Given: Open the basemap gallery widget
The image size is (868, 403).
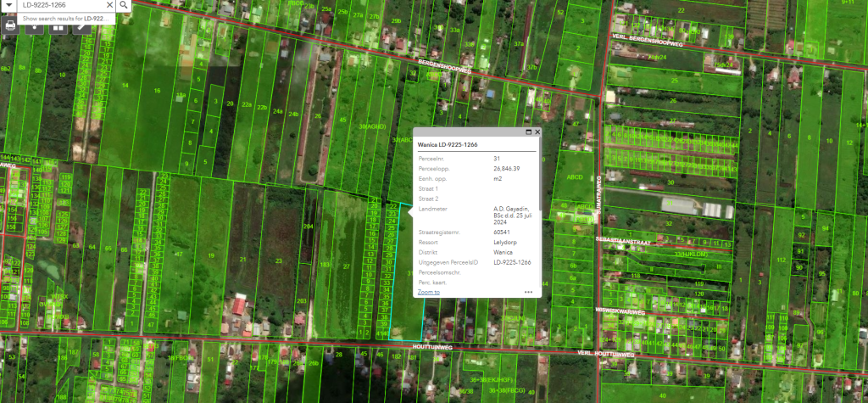Looking at the screenshot, I should (x=58, y=25).
